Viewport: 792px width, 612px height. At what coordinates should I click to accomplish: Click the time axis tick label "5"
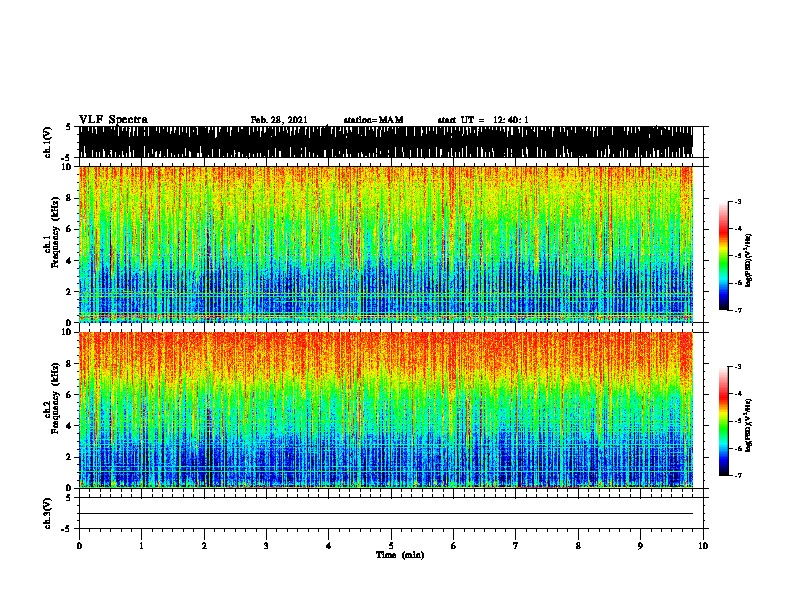391,546
